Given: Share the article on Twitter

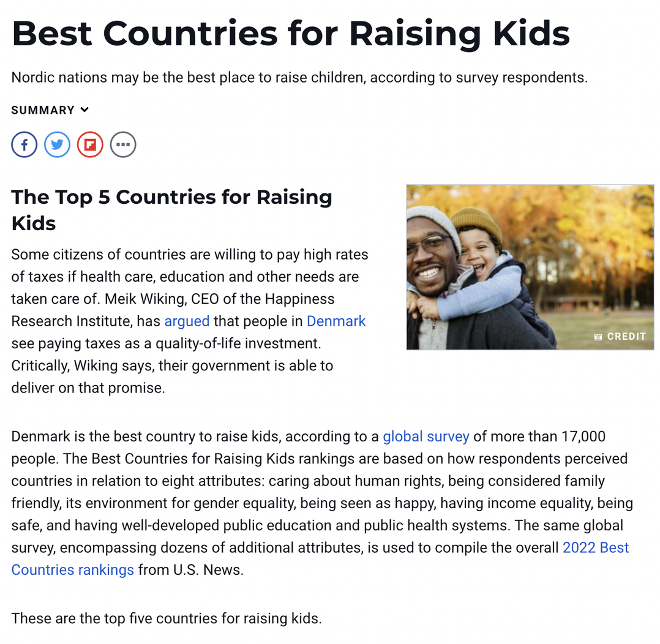Looking at the screenshot, I should point(58,145).
